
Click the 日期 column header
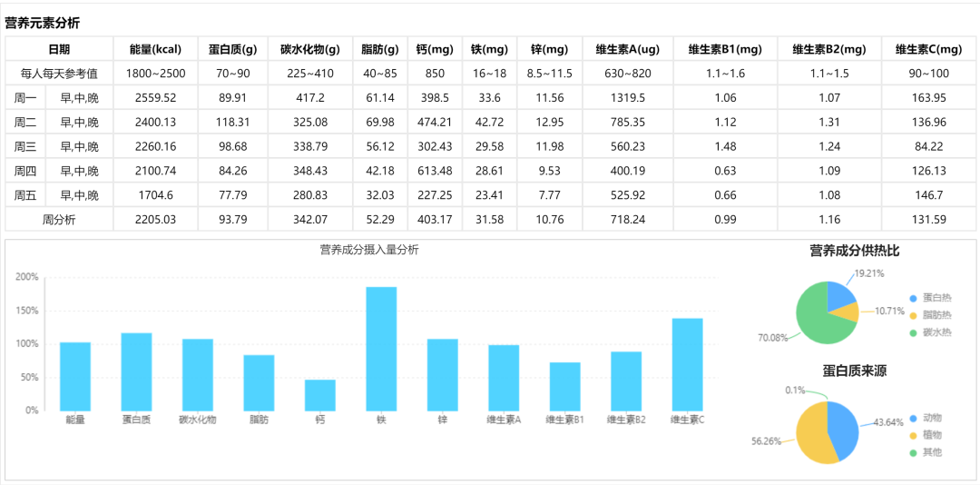click(59, 49)
